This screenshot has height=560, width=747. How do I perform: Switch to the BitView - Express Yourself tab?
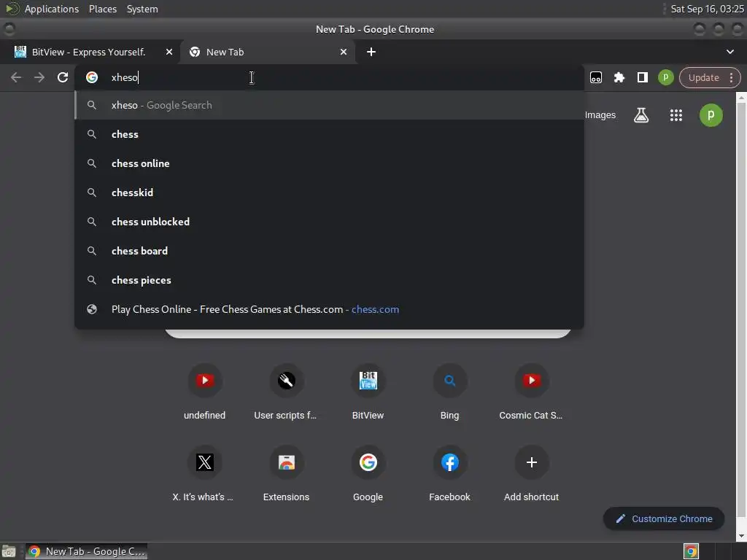pos(90,52)
